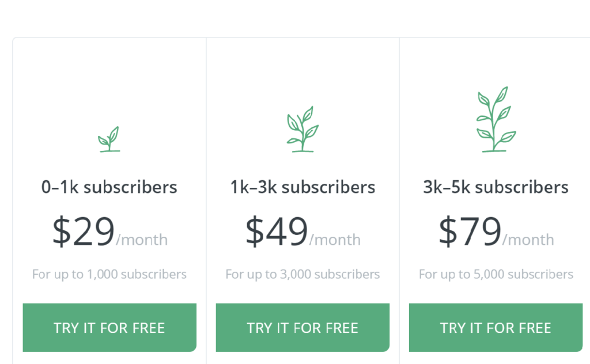Start free trial for 0–1k plan

point(109,328)
